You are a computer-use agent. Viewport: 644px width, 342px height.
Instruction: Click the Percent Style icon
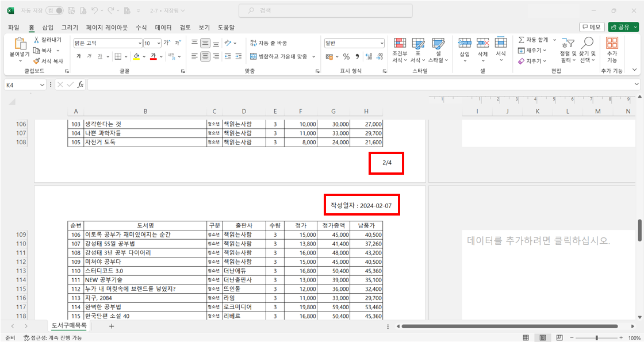pyautogui.click(x=346, y=56)
